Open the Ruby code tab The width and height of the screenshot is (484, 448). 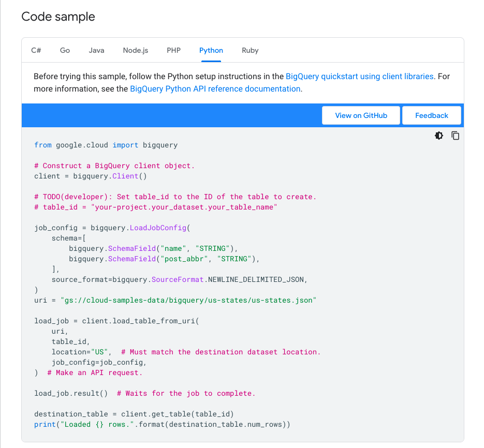(250, 50)
